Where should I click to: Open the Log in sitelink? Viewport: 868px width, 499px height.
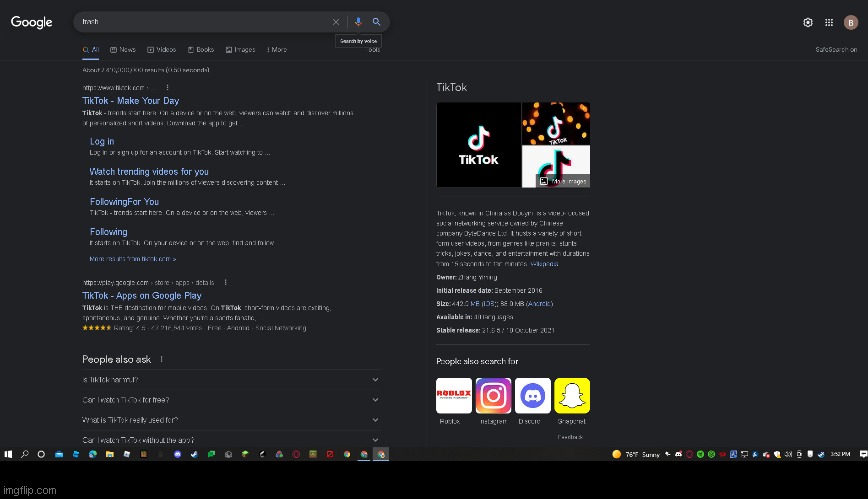point(102,142)
